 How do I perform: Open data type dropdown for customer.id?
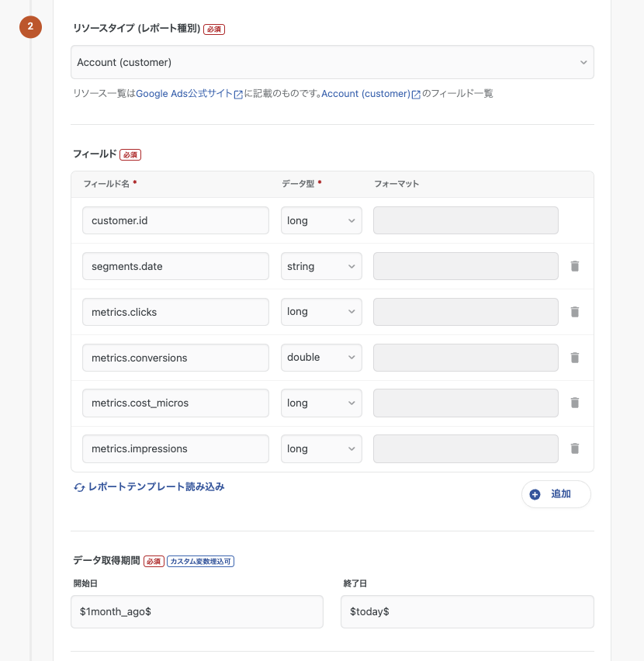(x=321, y=220)
